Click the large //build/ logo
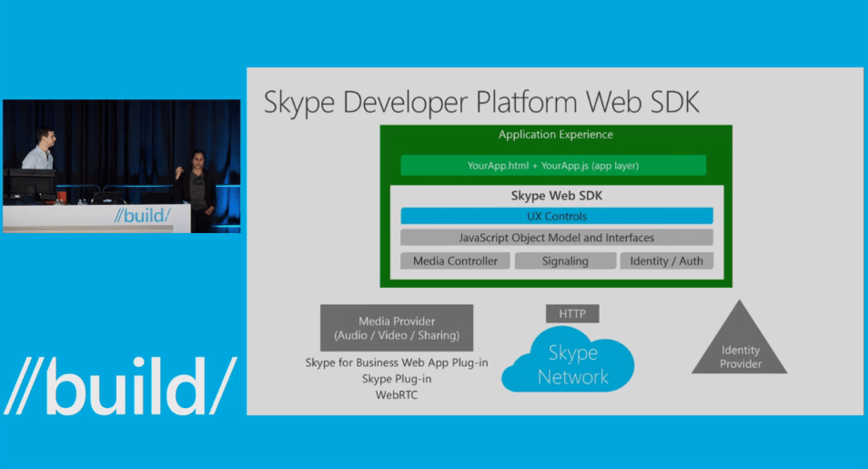The width and height of the screenshot is (868, 469). (x=120, y=386)
